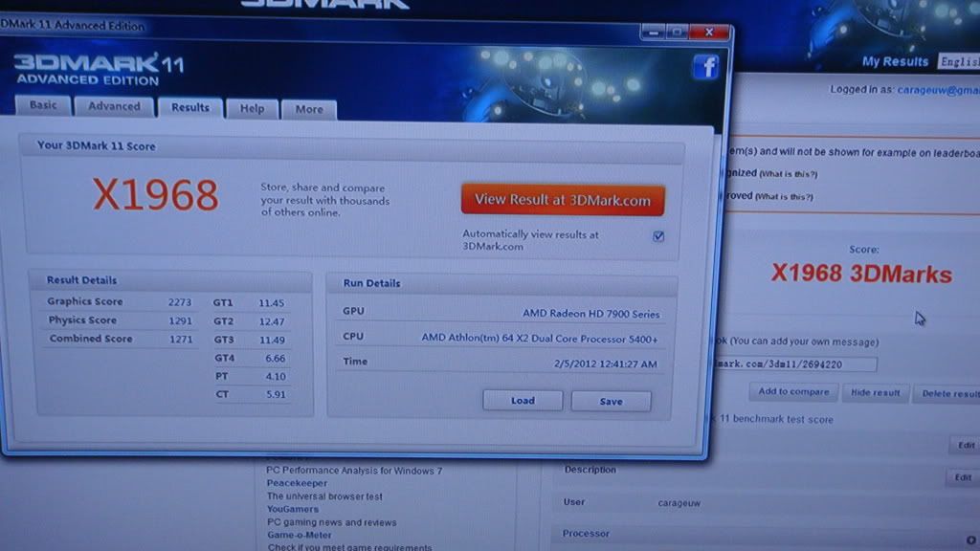Image resolution: width=980 pixels, height=551 pixels.
Task: Click the Facebook share icon
Action: [705, 66]
